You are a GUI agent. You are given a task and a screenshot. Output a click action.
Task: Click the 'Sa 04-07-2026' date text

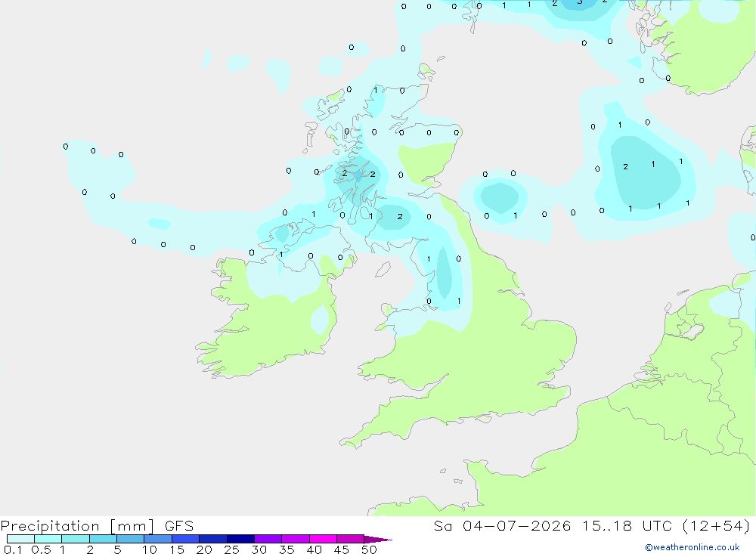point(503,525)
